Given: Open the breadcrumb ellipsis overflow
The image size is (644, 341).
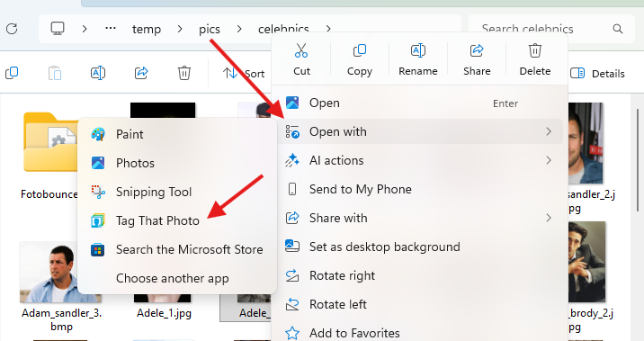Looking at the screenshot, I should (111, 29).
